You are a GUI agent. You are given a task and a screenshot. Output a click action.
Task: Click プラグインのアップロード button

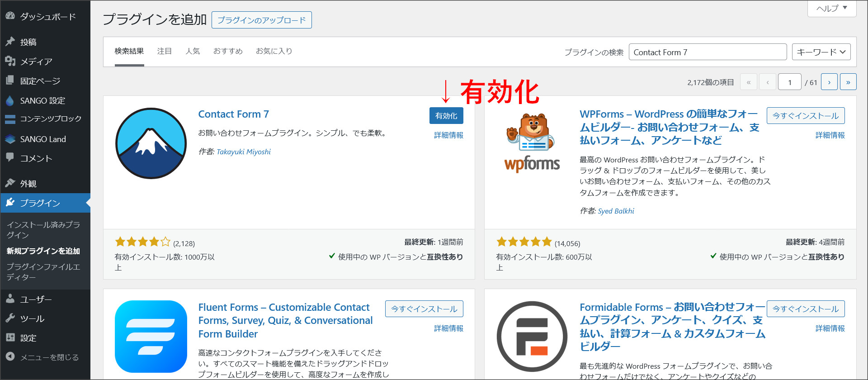pyautogui.click(x=261, y=20)
